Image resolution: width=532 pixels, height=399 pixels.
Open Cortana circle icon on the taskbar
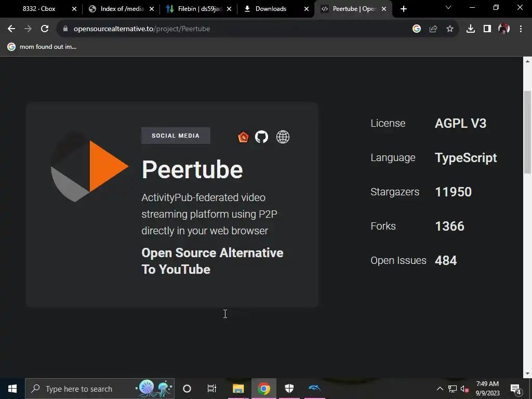pos(187,389)
